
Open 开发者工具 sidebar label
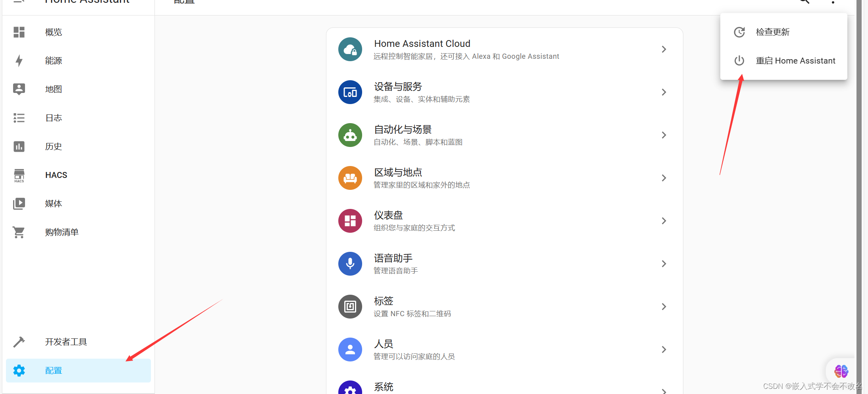point(66,342)
